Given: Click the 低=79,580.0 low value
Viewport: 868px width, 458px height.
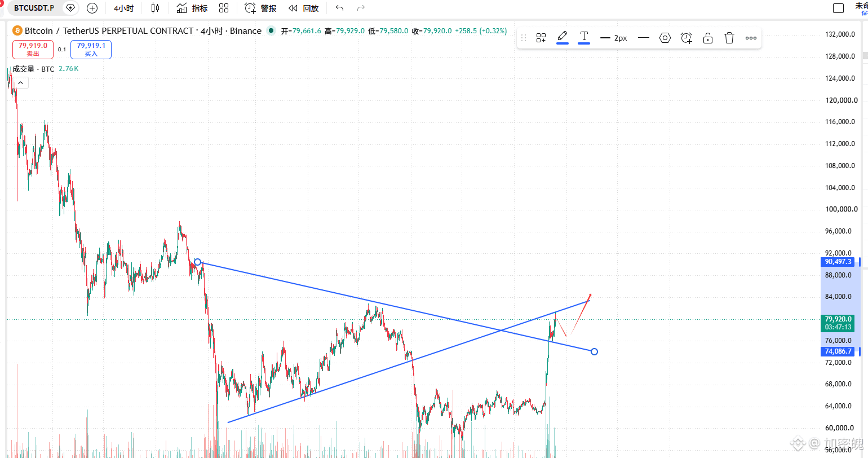Looking at the screenshot, I should click(x=388, y=31).
